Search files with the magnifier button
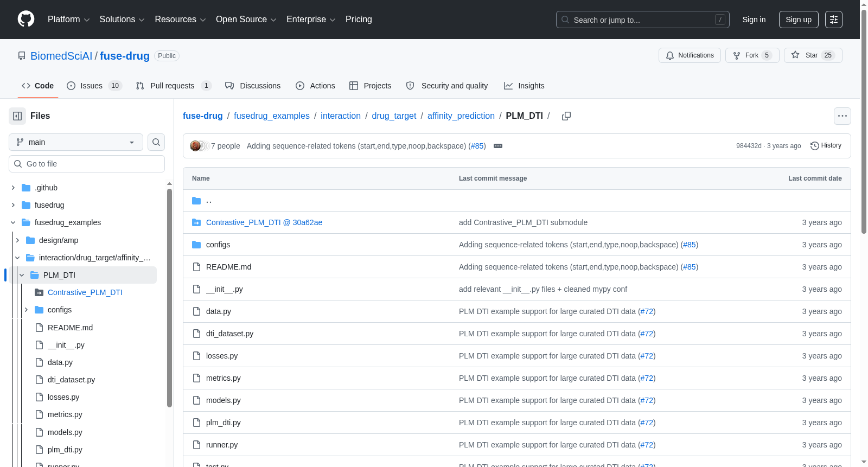The image size is (868, 467). point(156,142)
